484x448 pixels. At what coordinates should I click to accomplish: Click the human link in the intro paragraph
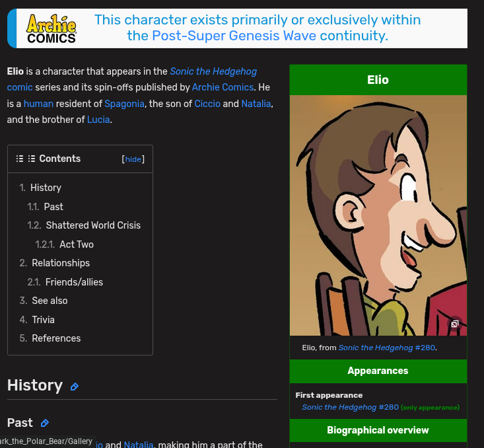(38, 104)
